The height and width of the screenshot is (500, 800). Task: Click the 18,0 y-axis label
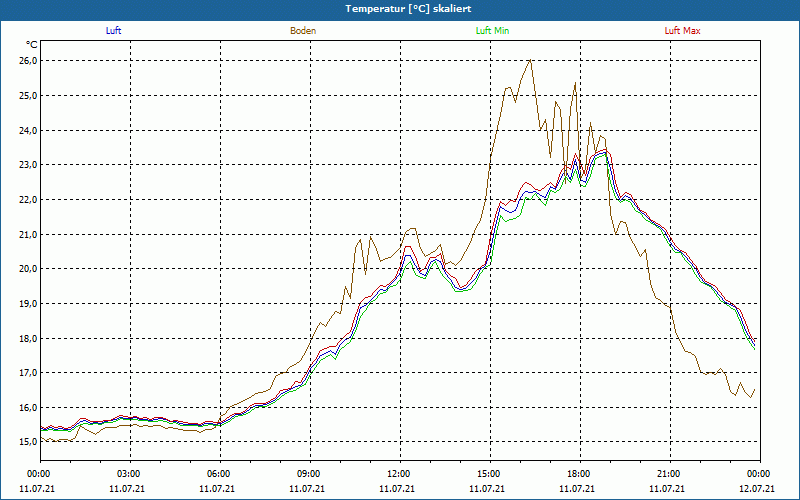pos(29,338)
